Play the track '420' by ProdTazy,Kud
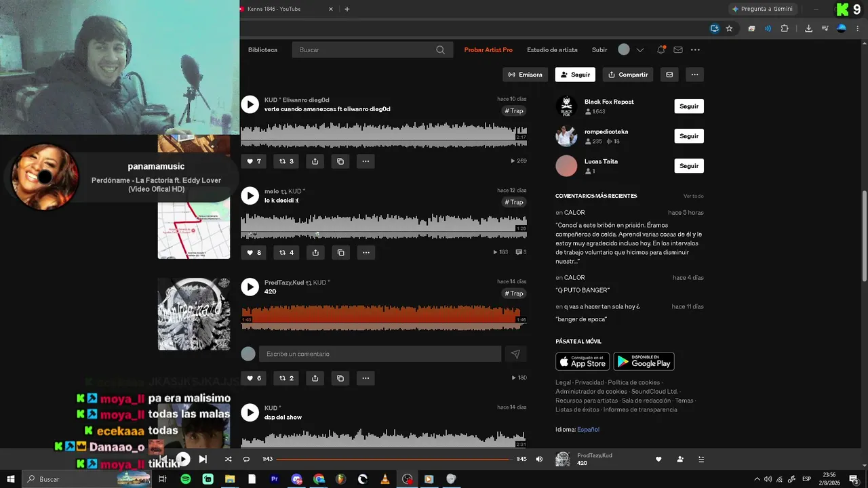This screenshot has width=868, height=488. 250,287
